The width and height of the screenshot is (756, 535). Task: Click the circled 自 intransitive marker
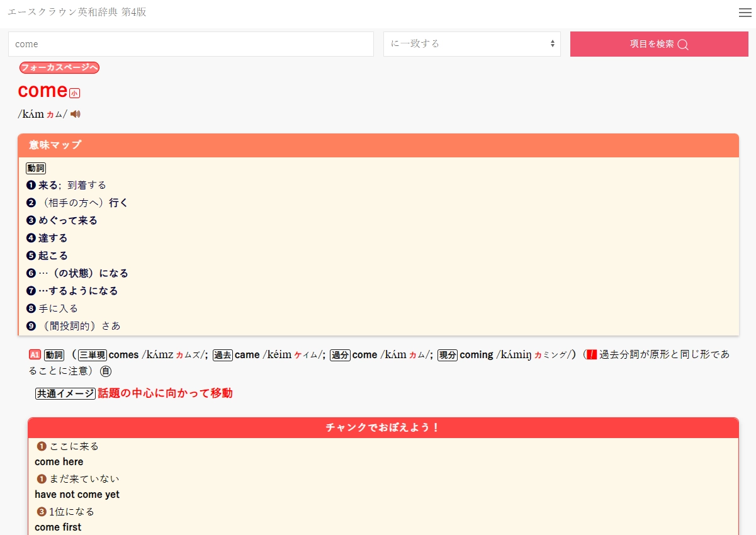pos(106,371)
